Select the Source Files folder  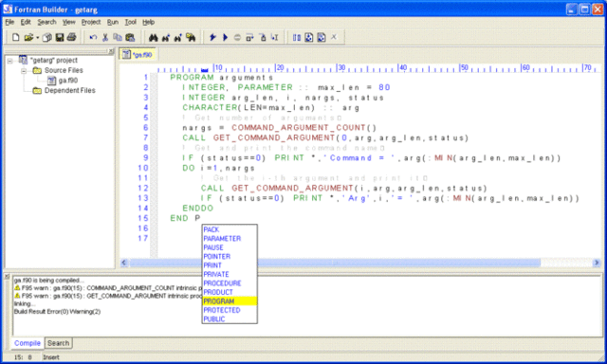[64, 70]
